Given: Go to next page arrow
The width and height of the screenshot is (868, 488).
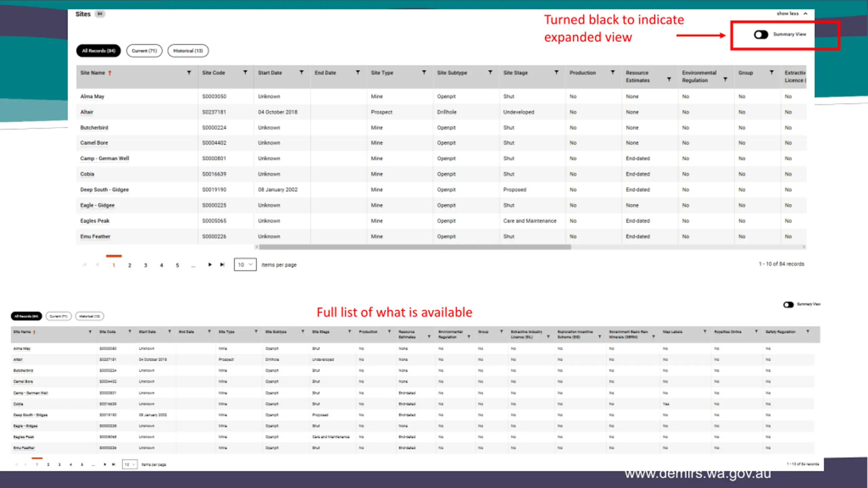Looking at the screenshot, I should click(x=210, y=265).
